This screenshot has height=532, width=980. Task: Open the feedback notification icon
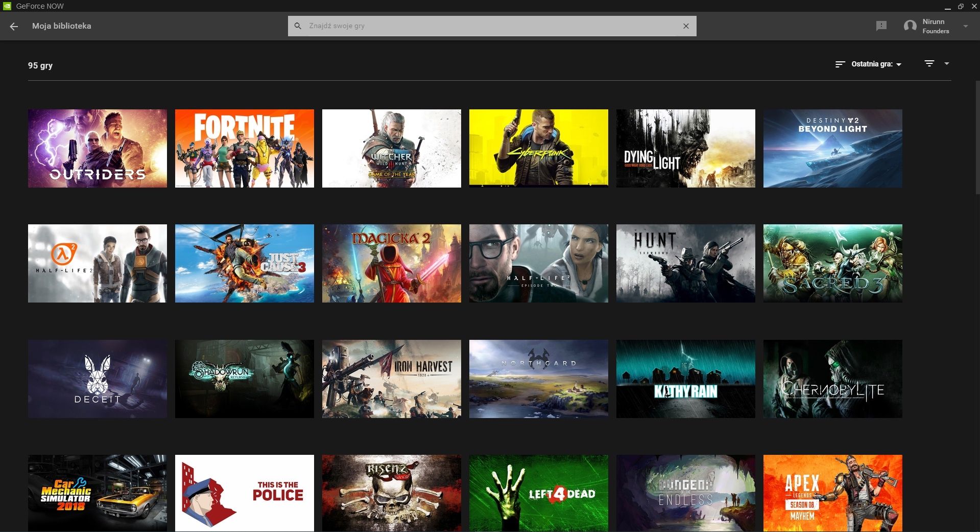[x=881, y=26]
